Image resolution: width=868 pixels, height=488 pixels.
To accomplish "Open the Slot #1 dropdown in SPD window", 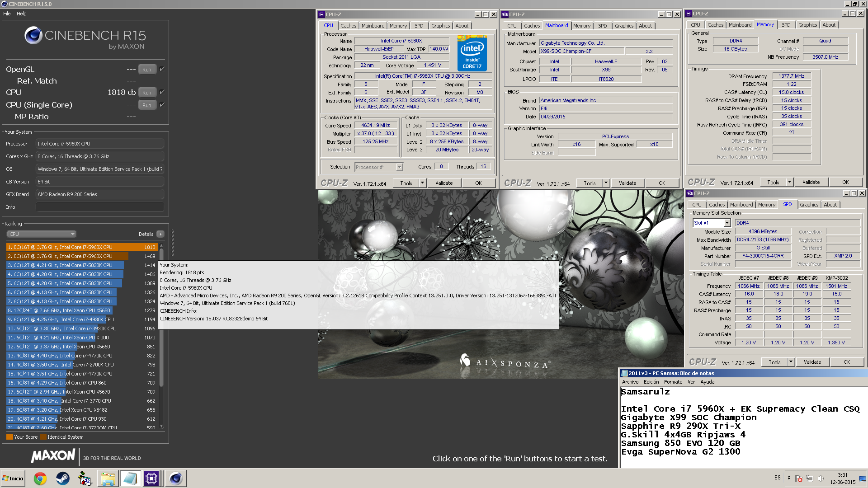I will 712,223.
